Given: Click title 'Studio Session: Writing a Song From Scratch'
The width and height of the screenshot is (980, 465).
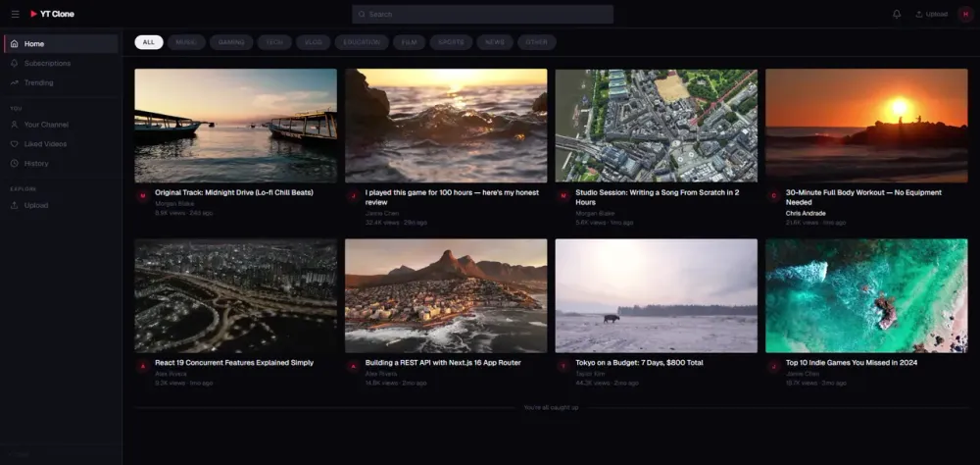Looking at the screenshot, I should [657, 197].
